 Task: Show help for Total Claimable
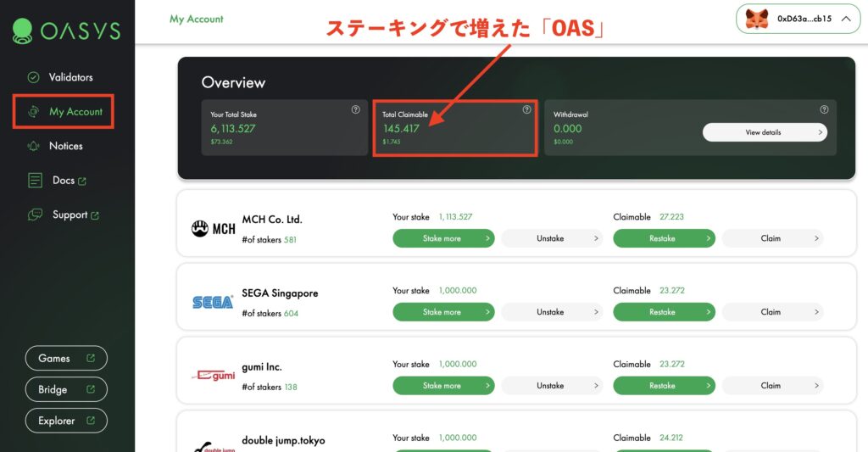point(527,109)
